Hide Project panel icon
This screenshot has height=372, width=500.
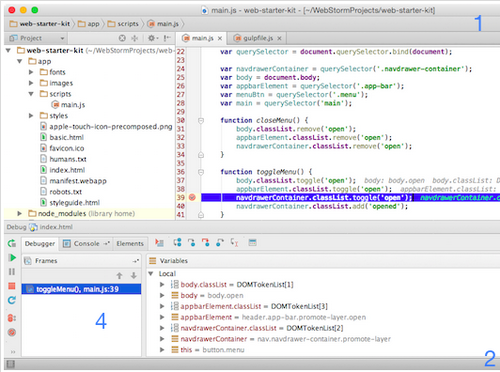[167, 38]
